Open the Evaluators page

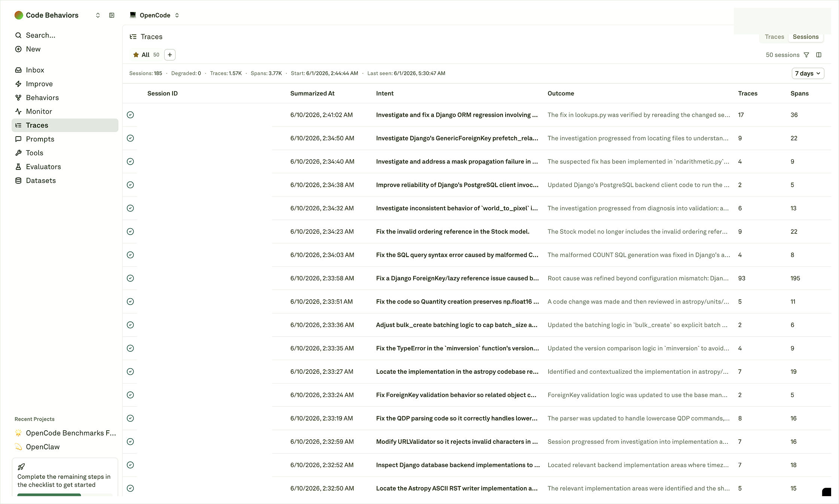tap(65, 167)
